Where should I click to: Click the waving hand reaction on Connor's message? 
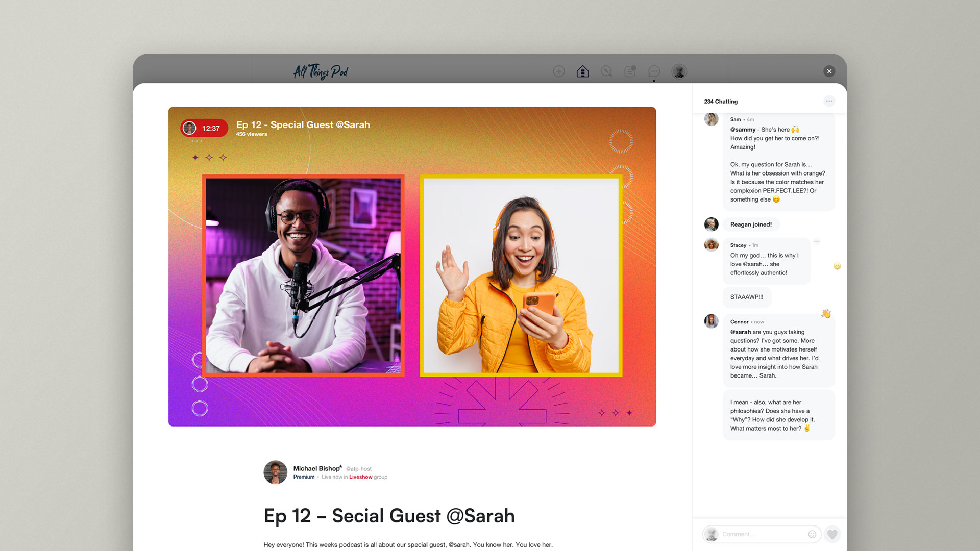point(826,314)
